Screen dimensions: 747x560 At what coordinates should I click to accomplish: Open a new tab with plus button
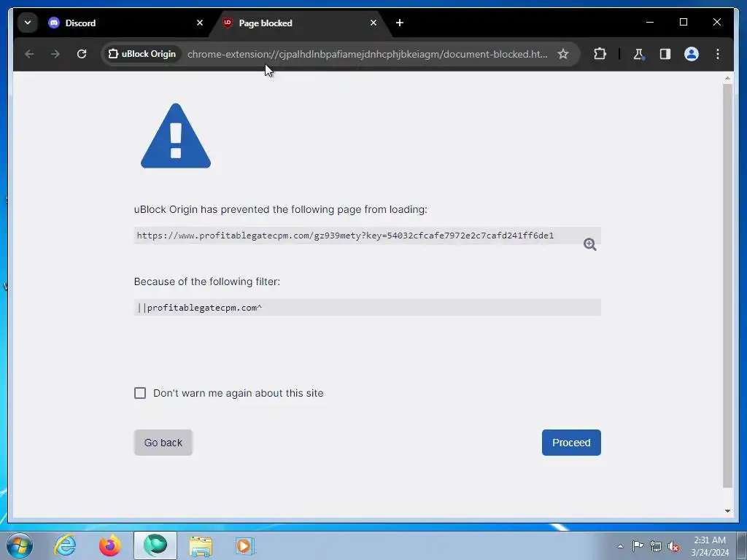(x=399, y=23)
